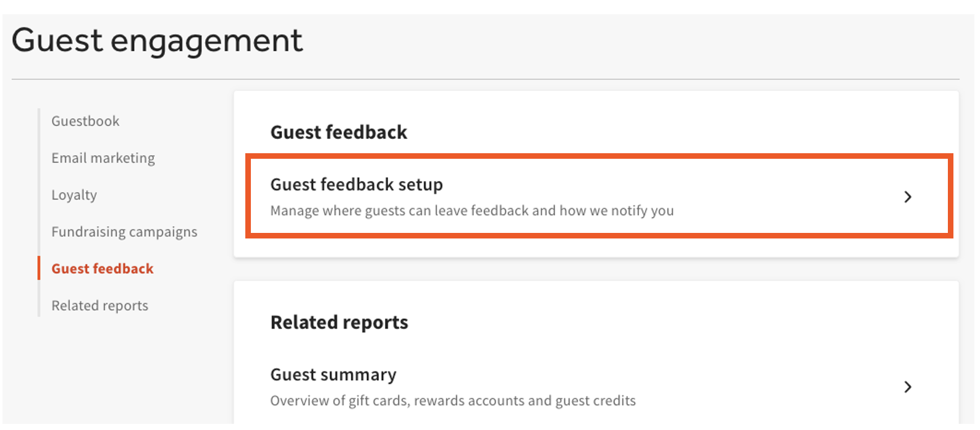Select Guestbook in the sidebar
980x430 pixels.
(x=85, y=121)
